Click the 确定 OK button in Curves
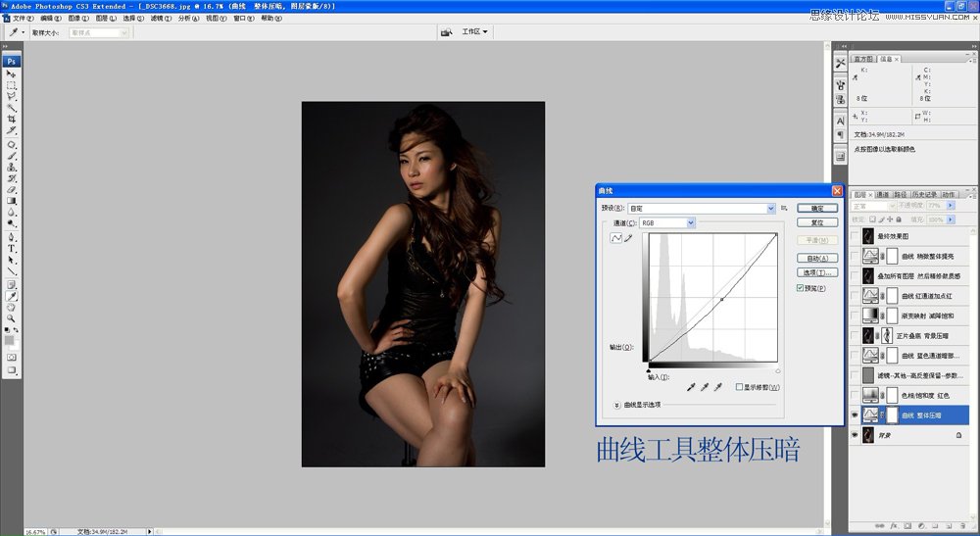Screen dimensions: 980x536 816,209
